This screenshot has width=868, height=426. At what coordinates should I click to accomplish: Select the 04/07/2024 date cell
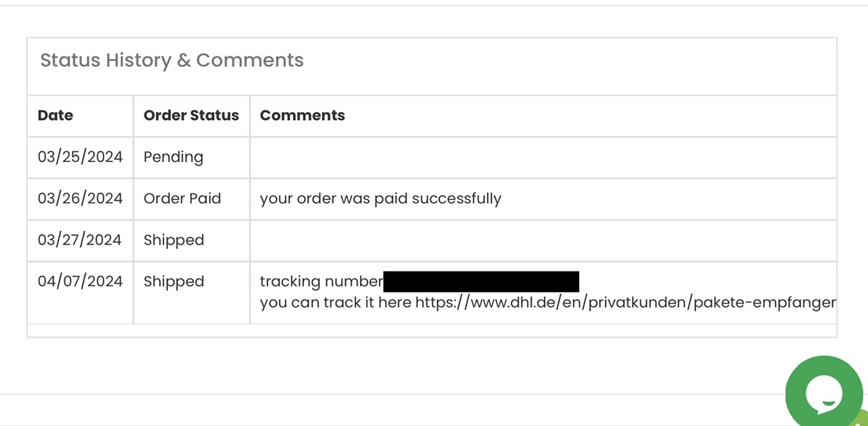coord(80,282)
